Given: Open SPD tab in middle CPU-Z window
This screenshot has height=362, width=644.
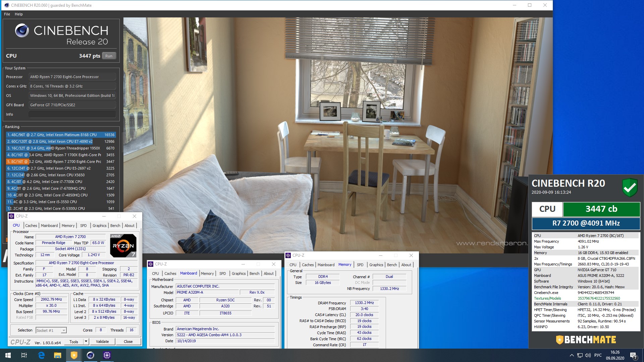Looking at the screenshot, I should point(223,274).
